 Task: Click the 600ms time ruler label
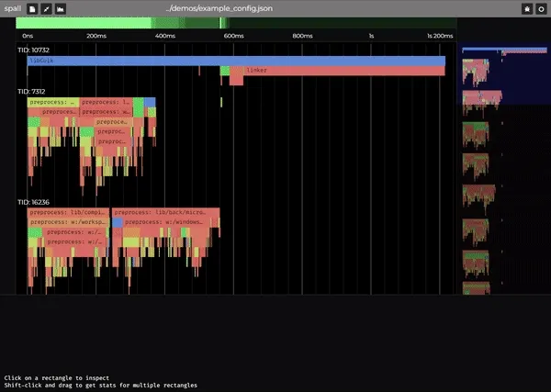[x=233, y=36]
